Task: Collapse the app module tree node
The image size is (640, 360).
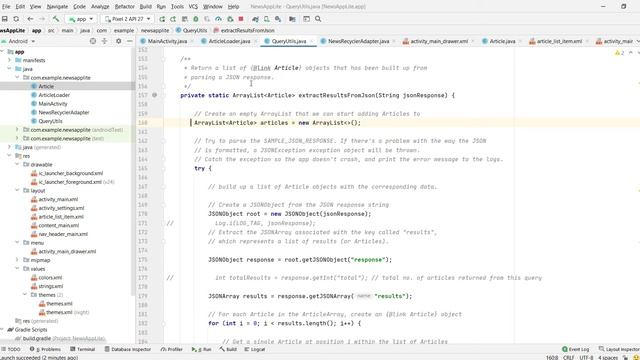Action: click(x=2, y=52)
